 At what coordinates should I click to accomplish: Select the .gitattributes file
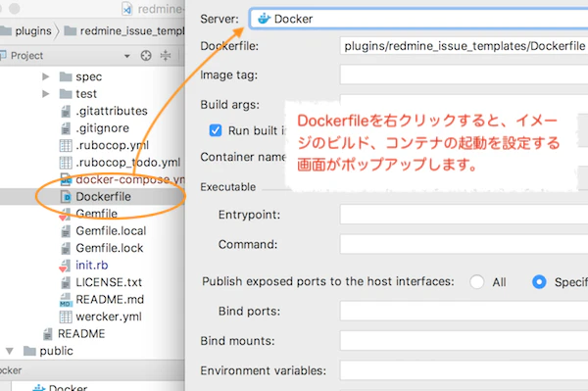click(x=112, y=111)
